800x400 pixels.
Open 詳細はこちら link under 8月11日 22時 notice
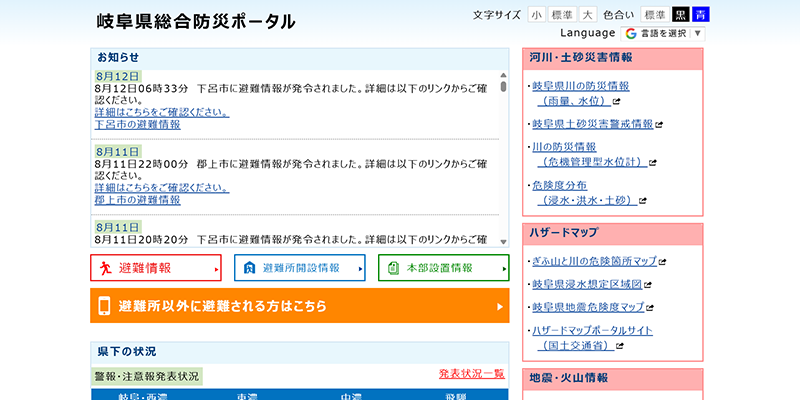point(162,188)
